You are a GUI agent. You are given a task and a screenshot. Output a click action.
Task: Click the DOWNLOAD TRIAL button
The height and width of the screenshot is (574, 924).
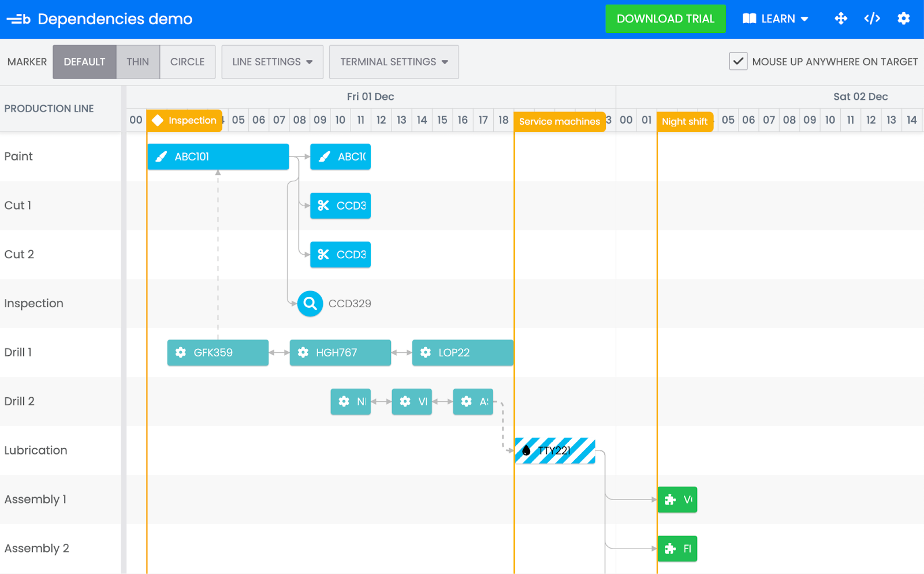pos(665,18)
